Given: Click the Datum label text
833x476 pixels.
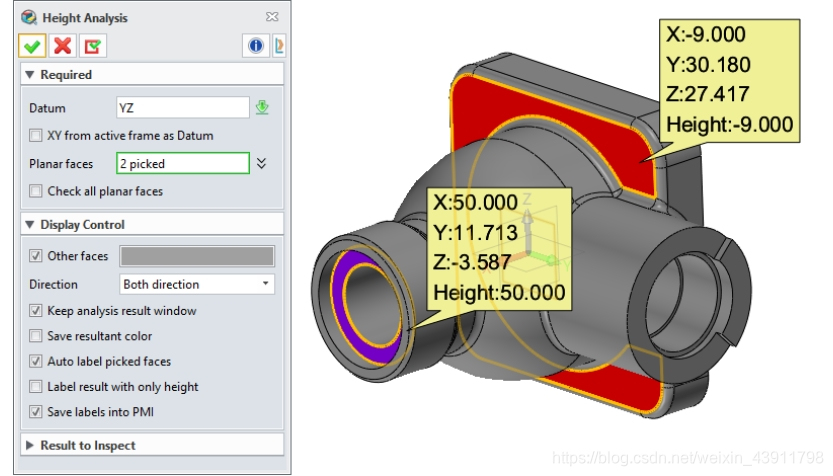Looking at the screenshot, I should point(47,108).
